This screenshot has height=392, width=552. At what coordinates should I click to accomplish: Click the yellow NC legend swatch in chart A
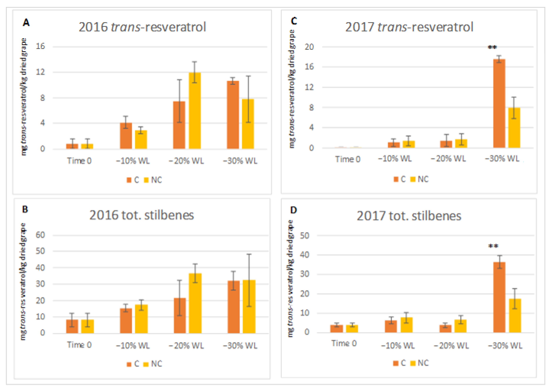pyautogui.click(x=146, y=180)
